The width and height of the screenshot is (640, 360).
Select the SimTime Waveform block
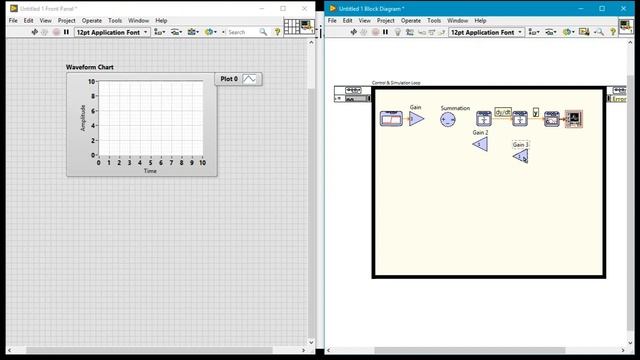point(552,119)
